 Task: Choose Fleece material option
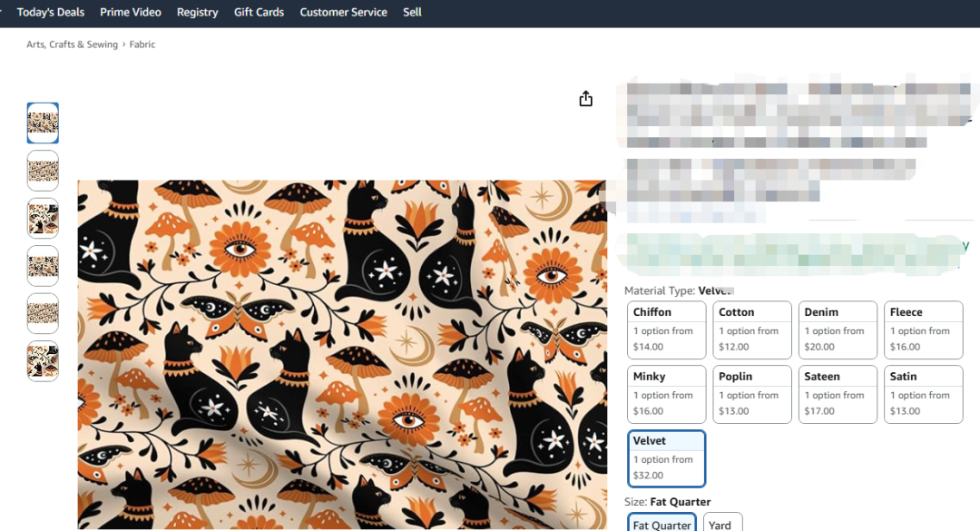pos(923,330)
